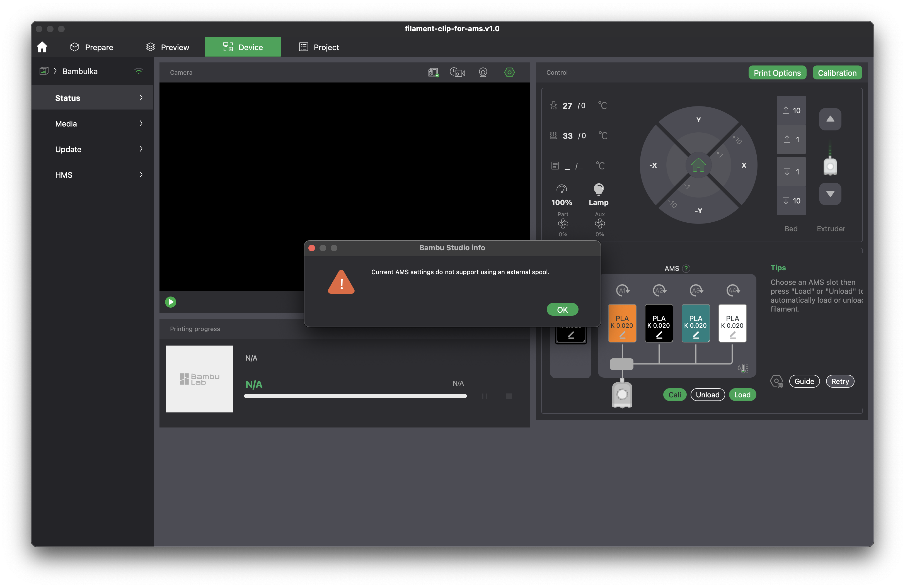Home the axes with center house icon

click(698, 165)
